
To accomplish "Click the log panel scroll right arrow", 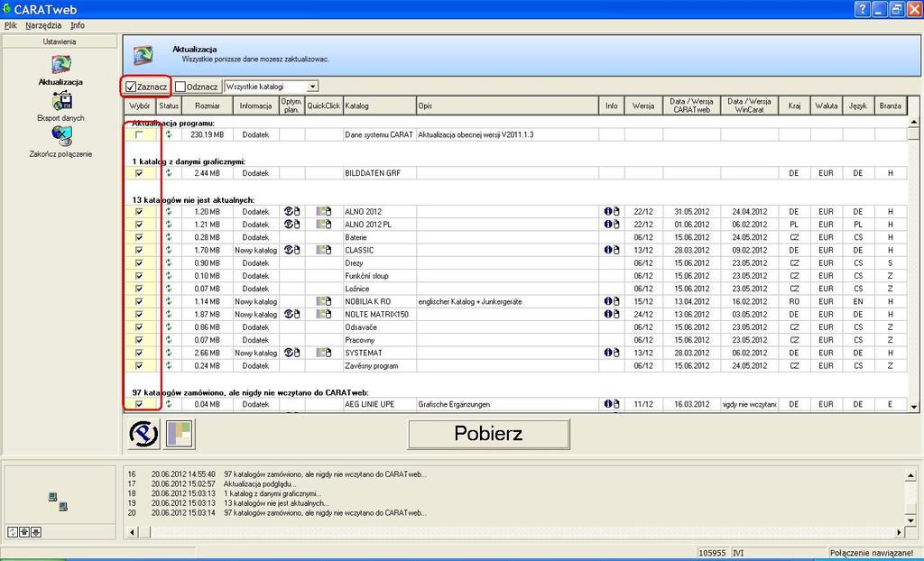I will pos(900,532).
